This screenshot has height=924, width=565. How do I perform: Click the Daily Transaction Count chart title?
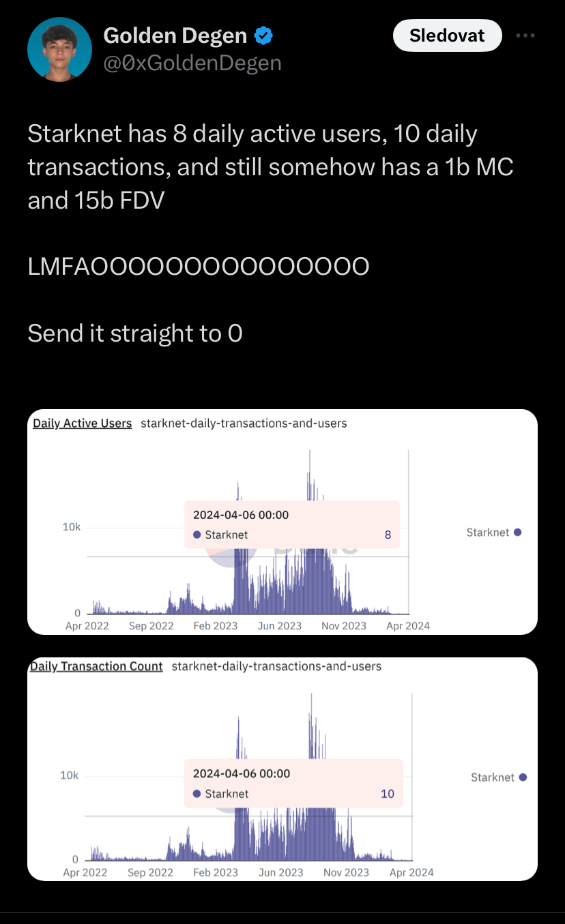(96, 666)
